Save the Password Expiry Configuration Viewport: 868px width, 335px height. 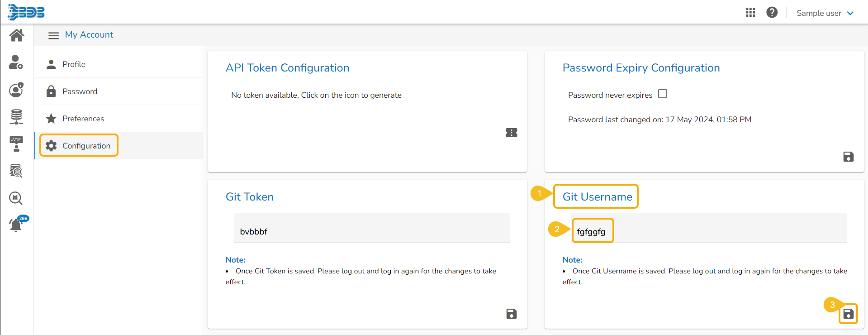[848, 157]
